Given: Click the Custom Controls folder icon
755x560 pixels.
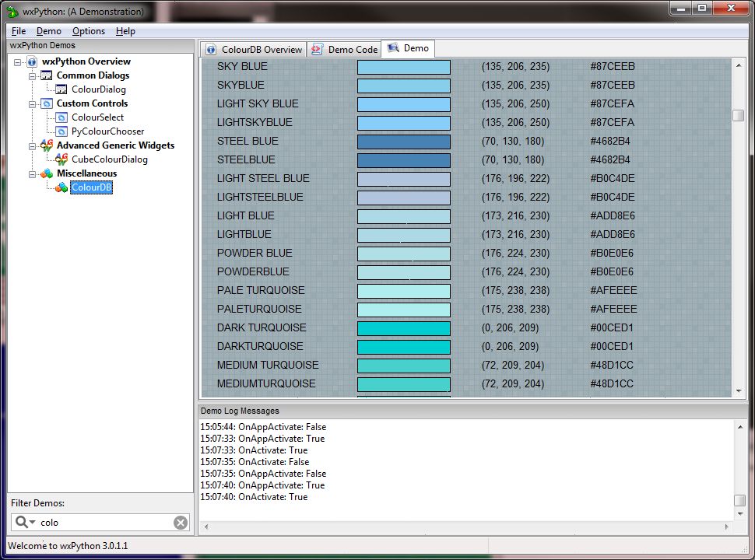Looking at the screenshot, I should 47,103.
